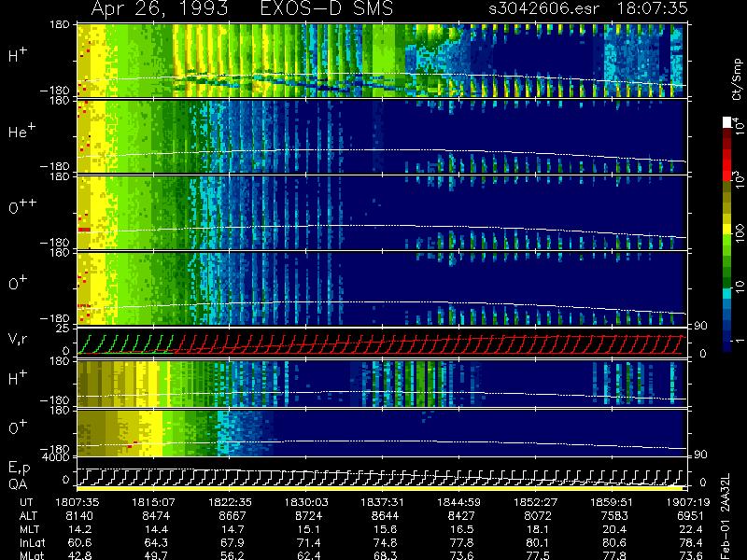This screenshot has width=747, height=560.
Task: Click the yellow QA status bar
Action: click(x=379, y=488)
